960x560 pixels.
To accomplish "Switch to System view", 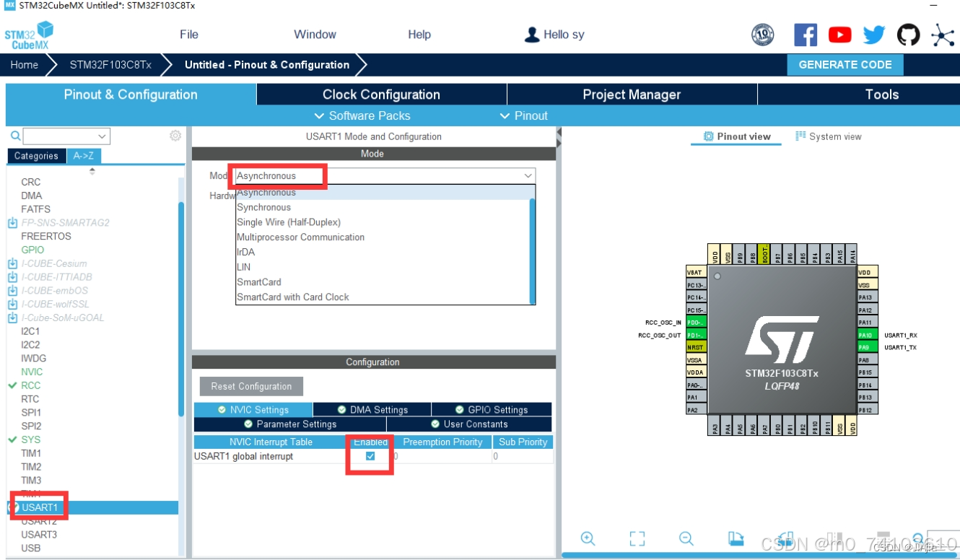I will 829,136.
